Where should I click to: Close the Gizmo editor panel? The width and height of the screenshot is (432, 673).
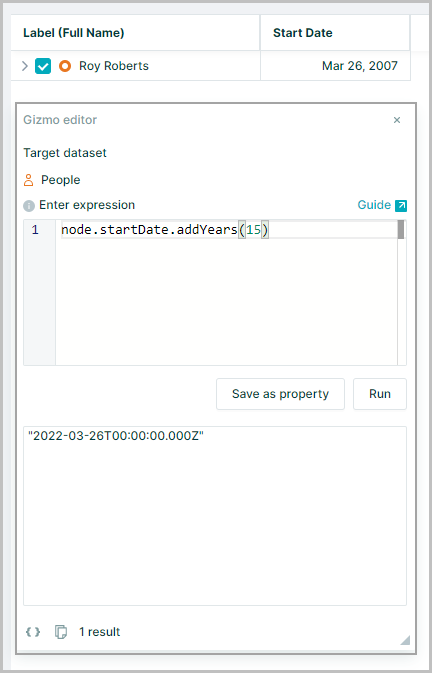[397, 120]
